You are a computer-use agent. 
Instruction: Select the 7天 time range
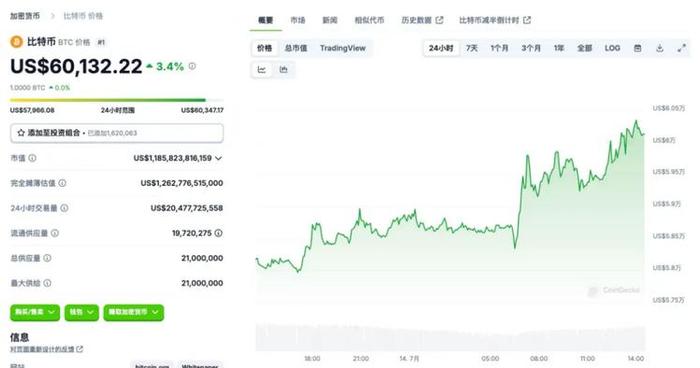[x=471, y=48]
